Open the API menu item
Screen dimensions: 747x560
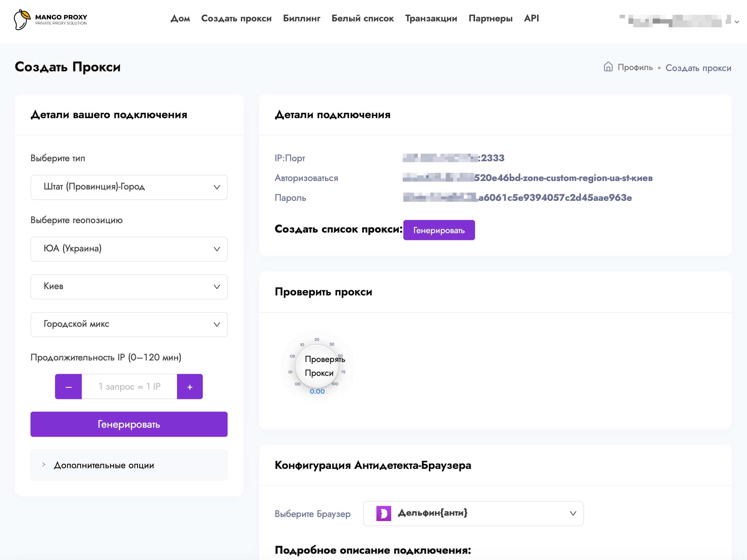[x=531, y=18]
